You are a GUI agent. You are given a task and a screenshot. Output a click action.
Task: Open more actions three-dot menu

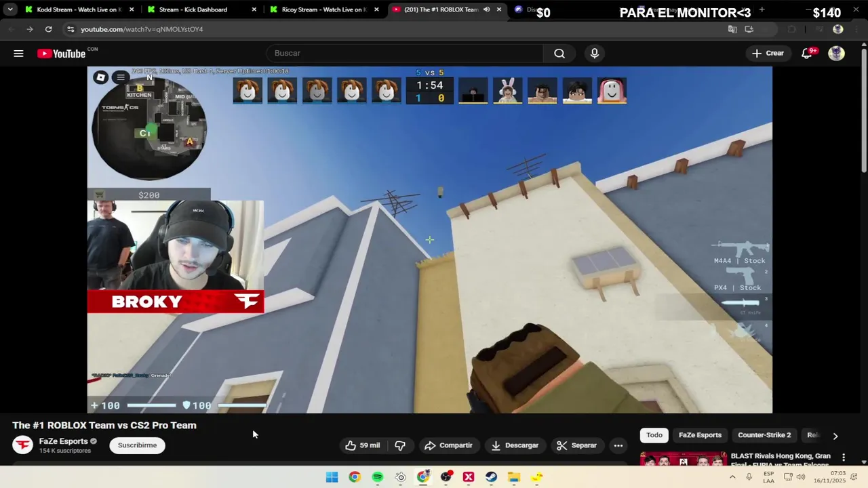(618, 445)
